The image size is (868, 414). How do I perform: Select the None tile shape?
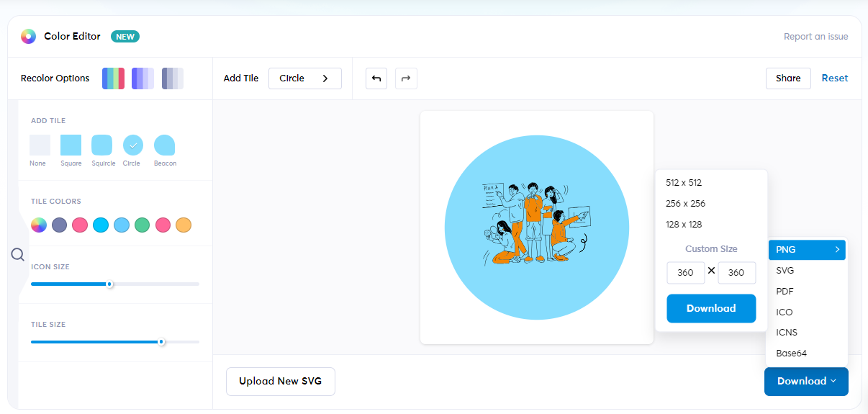40,145
